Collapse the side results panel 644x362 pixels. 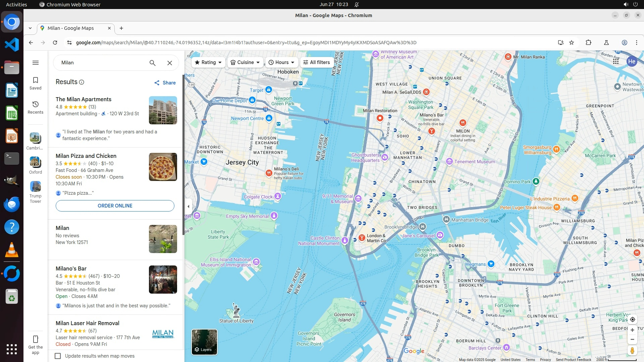tap(189, 206)
